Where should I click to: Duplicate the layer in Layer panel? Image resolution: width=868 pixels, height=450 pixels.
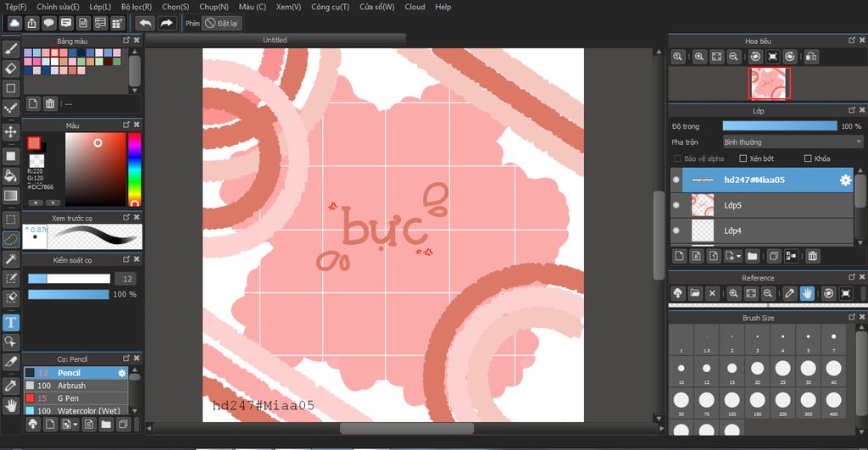[774, 256]
